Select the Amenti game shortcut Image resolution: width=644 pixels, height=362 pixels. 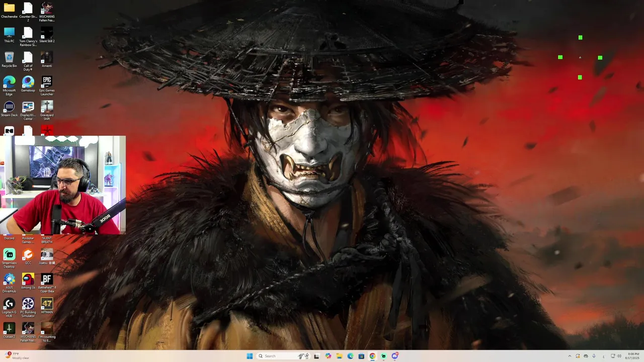(47, 60)
